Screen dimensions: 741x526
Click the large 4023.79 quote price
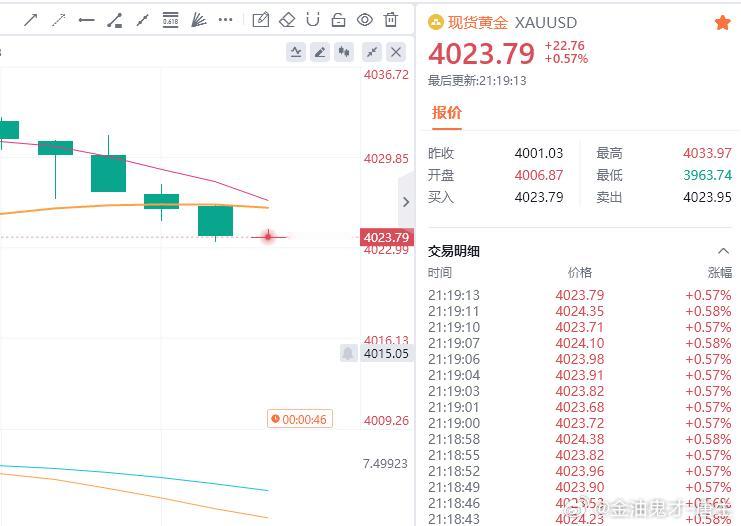click(482, 53)
